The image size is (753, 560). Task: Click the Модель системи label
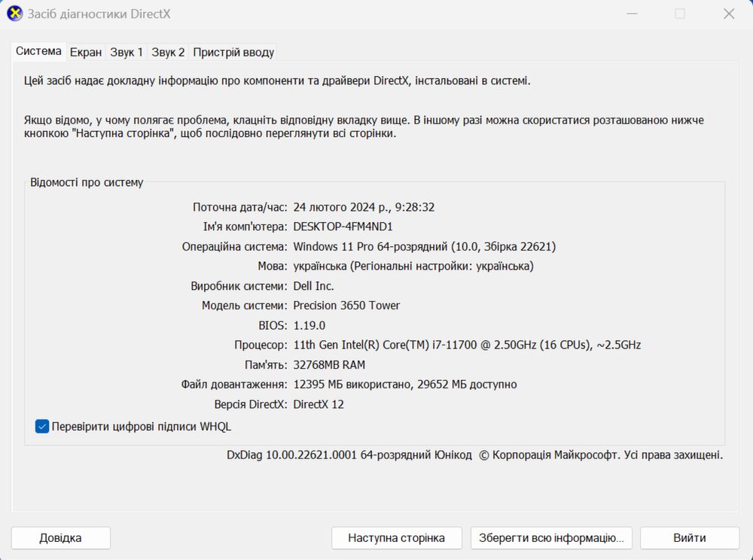245,306
